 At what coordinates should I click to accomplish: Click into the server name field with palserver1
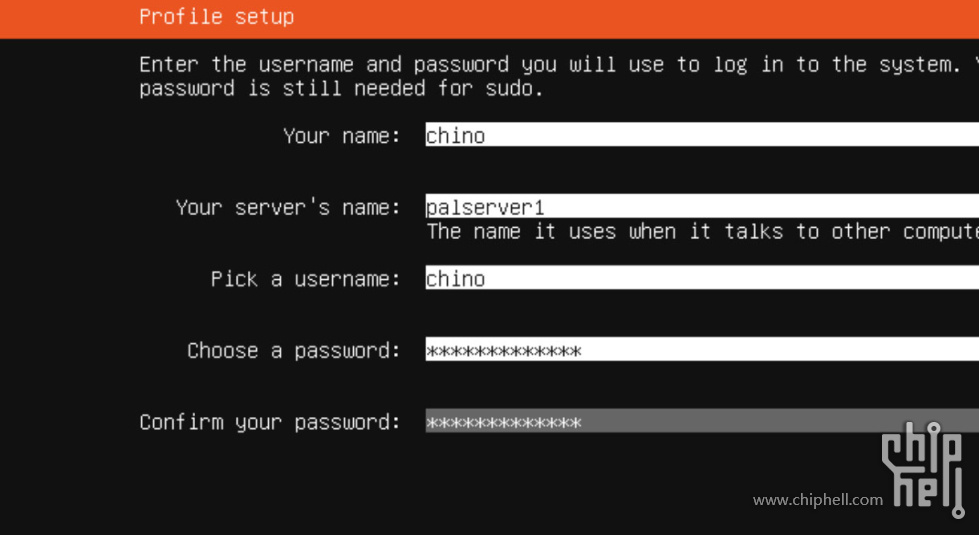pos(702,206)
